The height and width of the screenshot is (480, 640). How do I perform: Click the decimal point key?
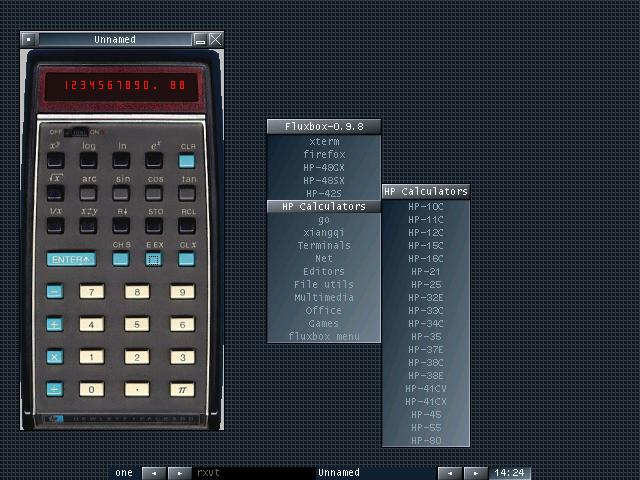click(137, 389)
